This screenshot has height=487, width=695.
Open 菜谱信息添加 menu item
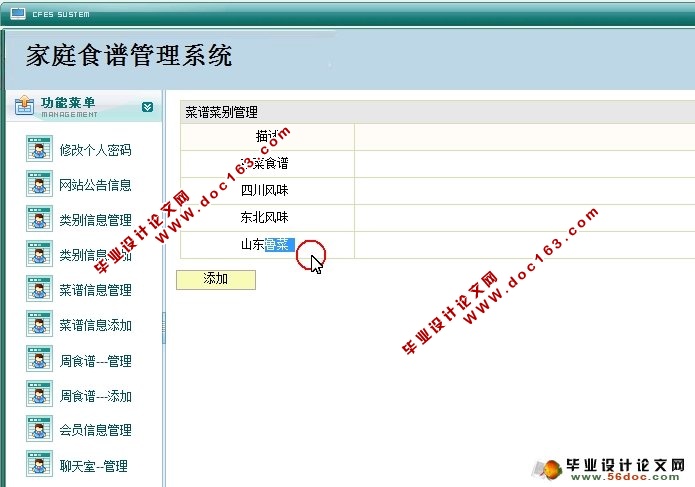95,325
